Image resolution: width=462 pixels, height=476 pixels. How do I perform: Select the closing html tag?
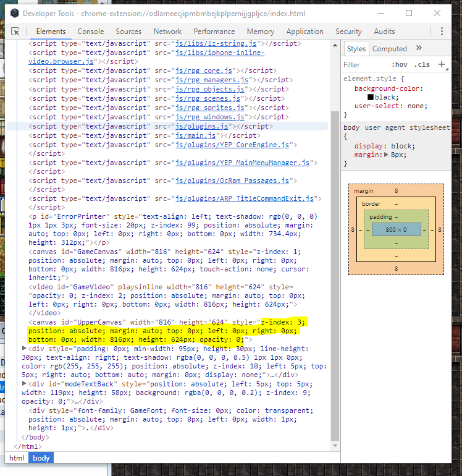point(28,446)
